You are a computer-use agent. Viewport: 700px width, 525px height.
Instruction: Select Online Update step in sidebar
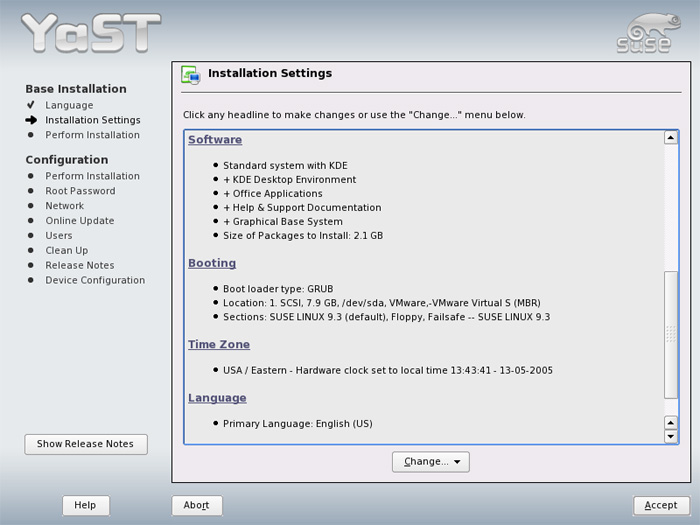click(80, 221)
